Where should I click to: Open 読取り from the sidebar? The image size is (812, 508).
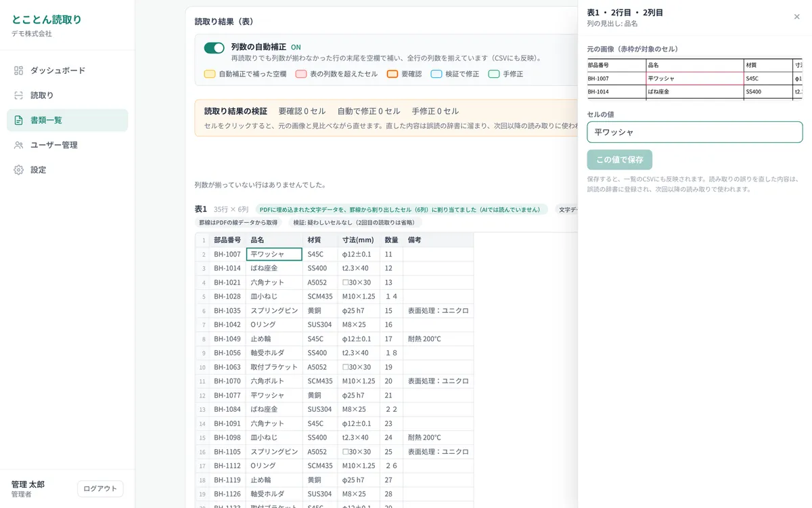[x=67, y=96]
